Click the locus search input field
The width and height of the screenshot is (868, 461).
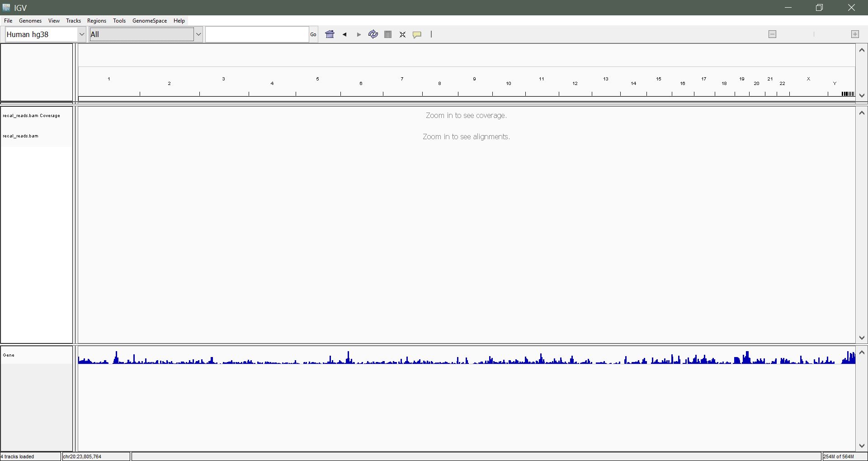tap(257, 34)
